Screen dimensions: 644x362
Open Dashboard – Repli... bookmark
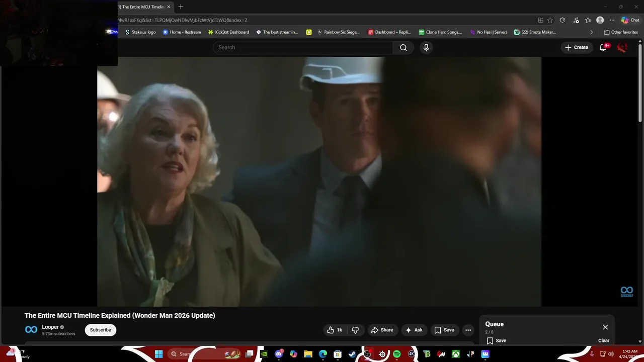389,32
